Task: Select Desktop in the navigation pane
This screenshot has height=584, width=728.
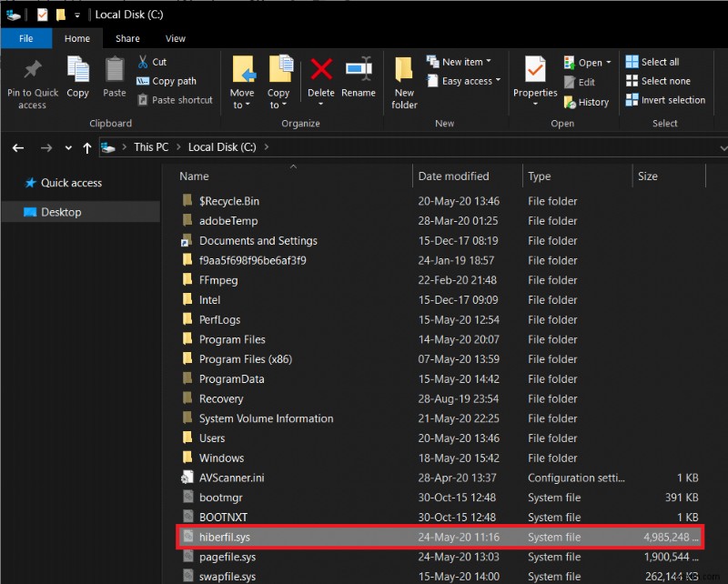Action: pyautogui.click(x=61, y=212)
